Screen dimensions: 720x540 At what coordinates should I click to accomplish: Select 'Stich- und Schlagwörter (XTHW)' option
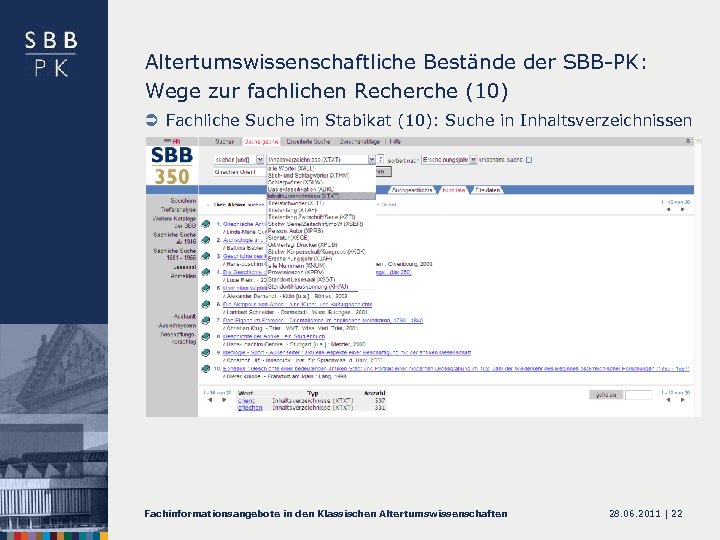(309, 175)
